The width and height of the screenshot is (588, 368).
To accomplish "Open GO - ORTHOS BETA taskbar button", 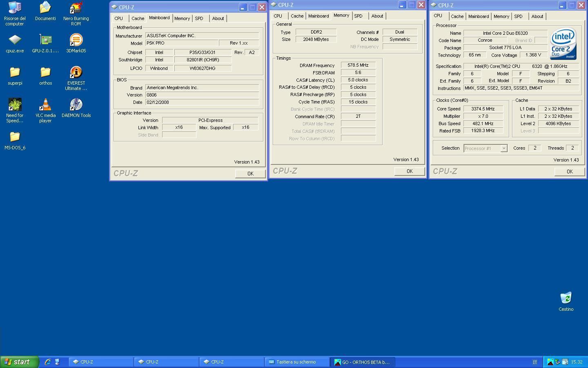I will click(x=362, y=362).
